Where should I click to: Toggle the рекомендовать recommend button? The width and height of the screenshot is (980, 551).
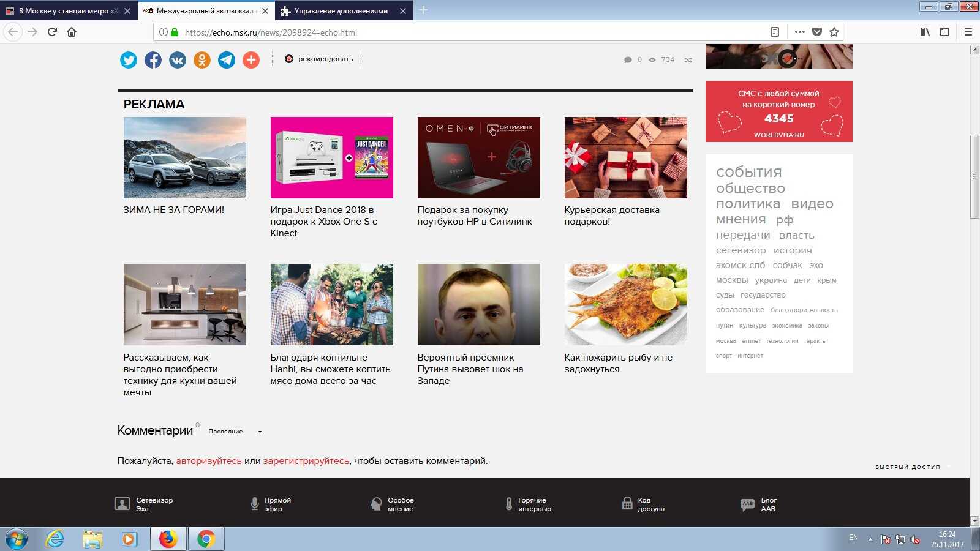319,59
